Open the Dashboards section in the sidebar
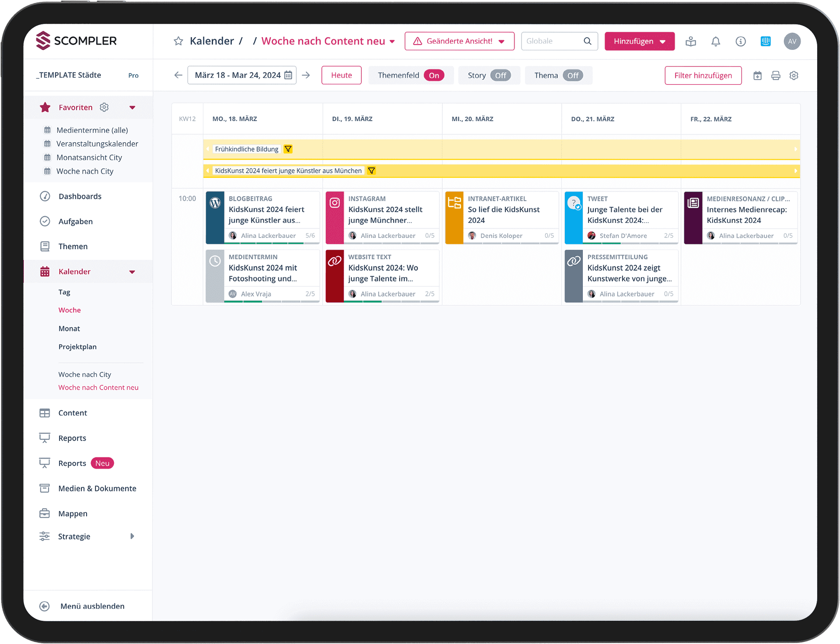840x644 pixels. point(79,196)
